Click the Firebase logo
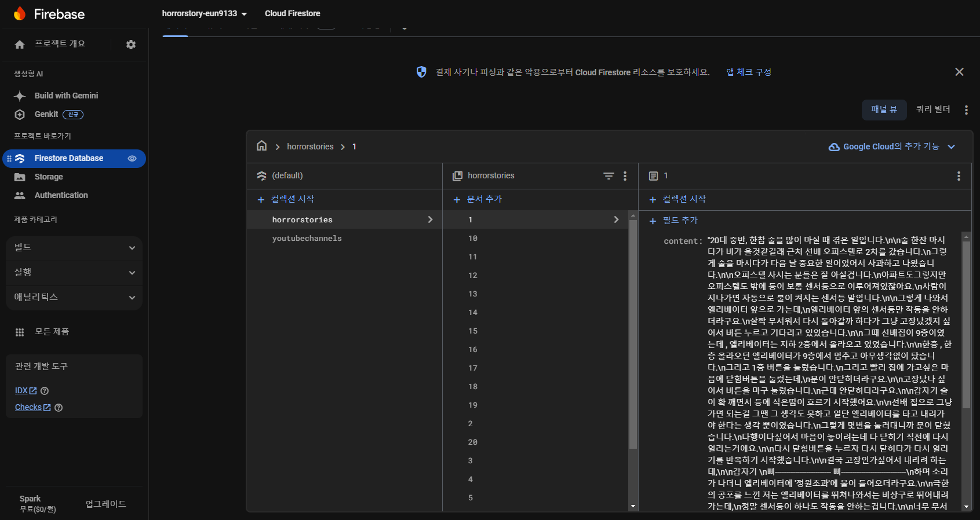 pyautogui.click(x=49, y=14)
